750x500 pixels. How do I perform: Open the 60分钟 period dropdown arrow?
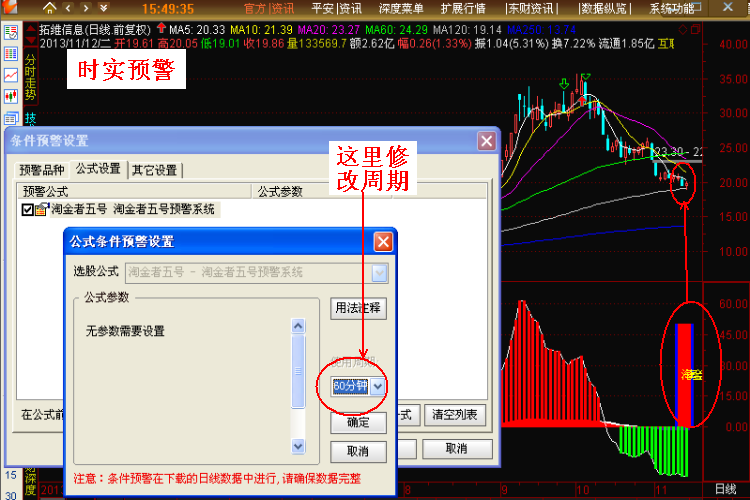click(x=378, y=386)
